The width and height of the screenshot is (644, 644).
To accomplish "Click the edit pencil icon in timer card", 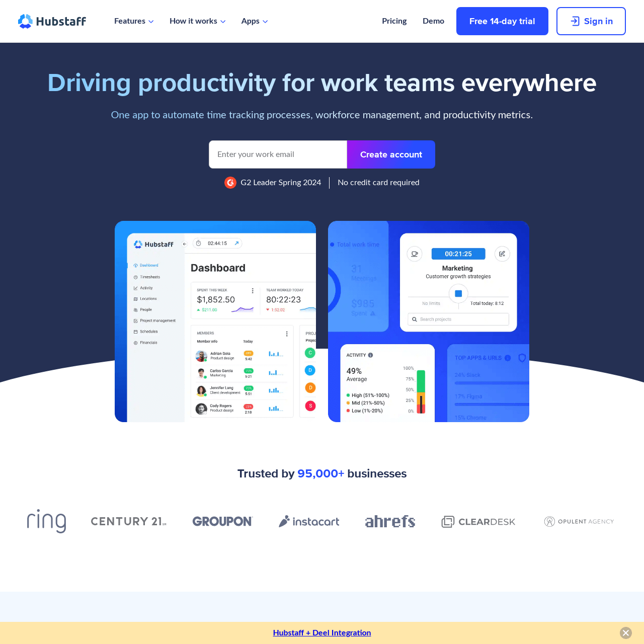I will (x=502, y=254).
